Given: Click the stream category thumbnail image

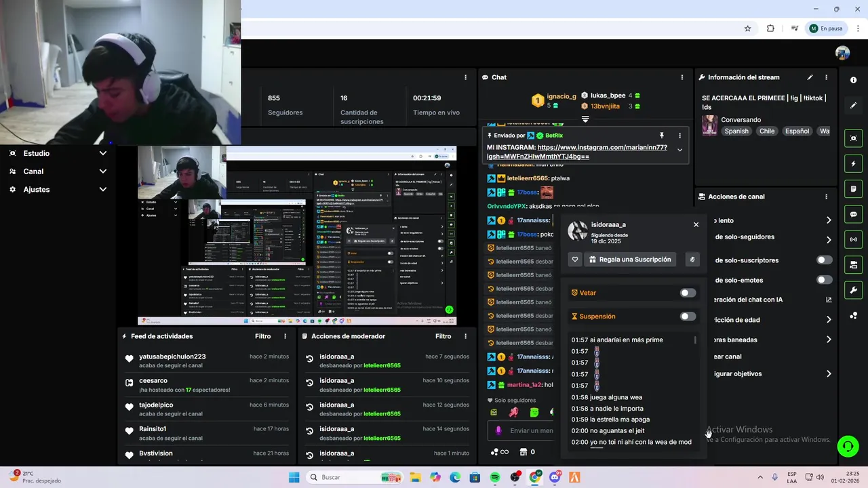Looking at the screenshot, I should [709, 125].
